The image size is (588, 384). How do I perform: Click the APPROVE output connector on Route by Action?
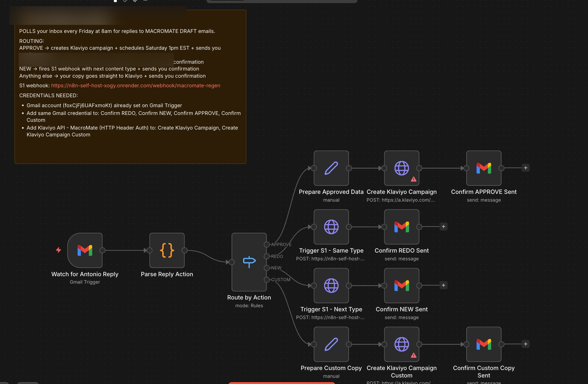pyautogui.click(x=266, y=245)
